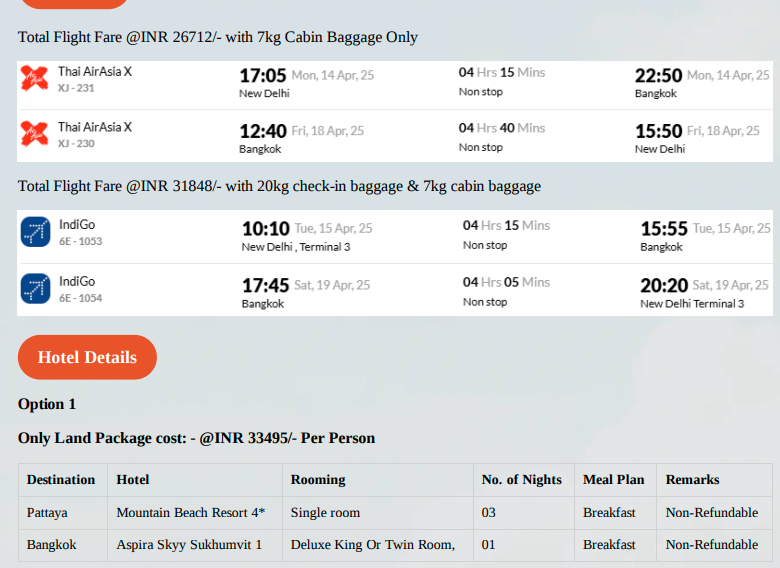Click the IndiGo logo for flight 6E-1053
Screen dimensions: 780x568
click(35, 232)
